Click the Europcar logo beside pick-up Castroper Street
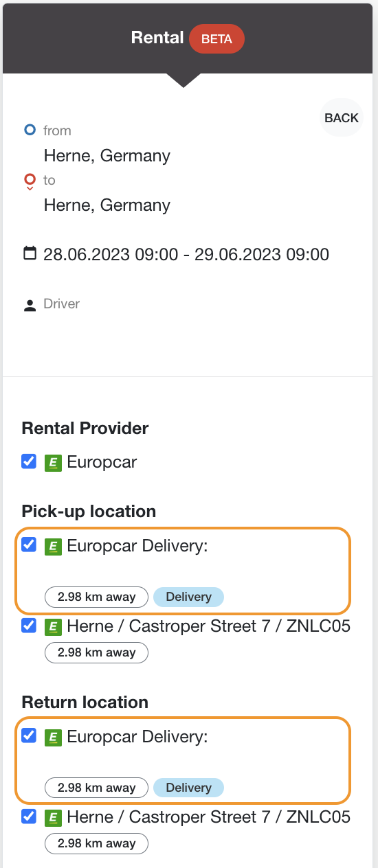Screen dimensions: 378x868 coord(54,627)
